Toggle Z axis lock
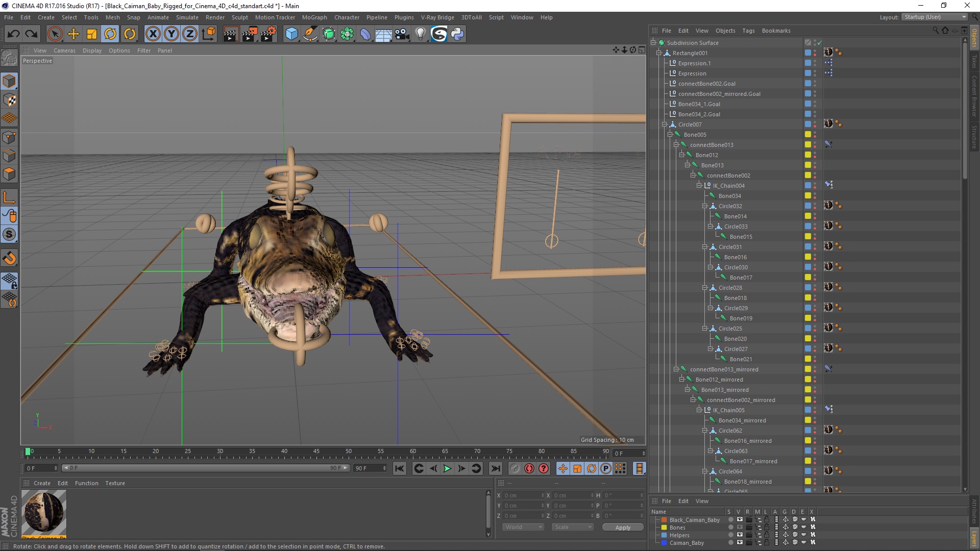 190,34
